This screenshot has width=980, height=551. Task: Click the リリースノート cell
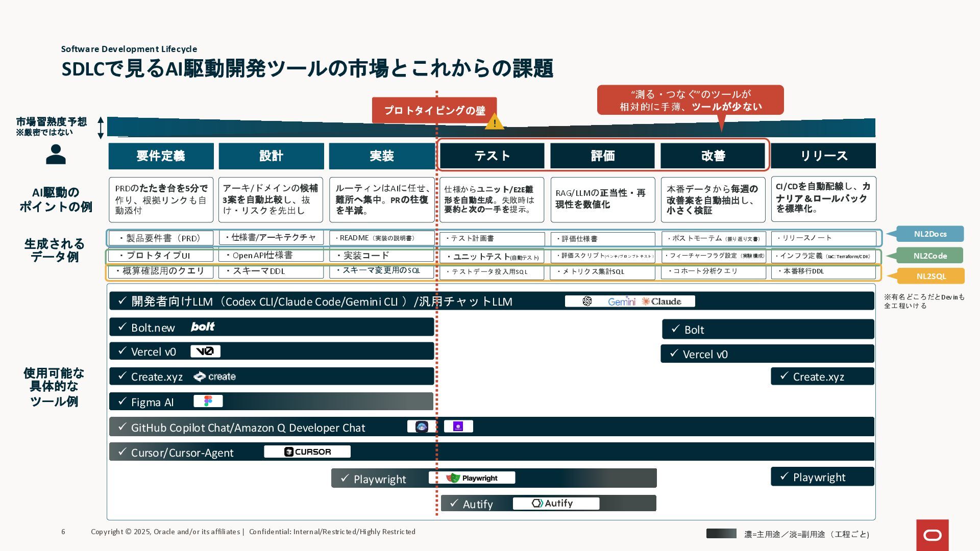click(823, 238)
